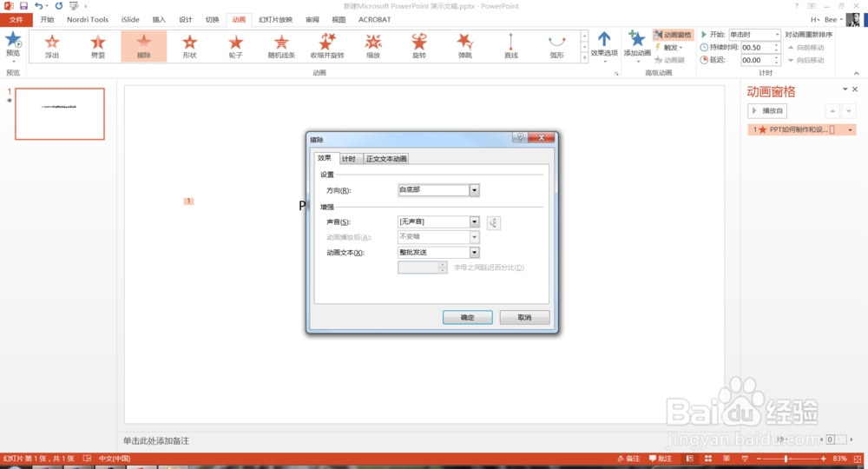Screen dimensions: 868x469
Task: Select the 浮出 (Float In) animation effect
Action: click(x=52, y=46)
